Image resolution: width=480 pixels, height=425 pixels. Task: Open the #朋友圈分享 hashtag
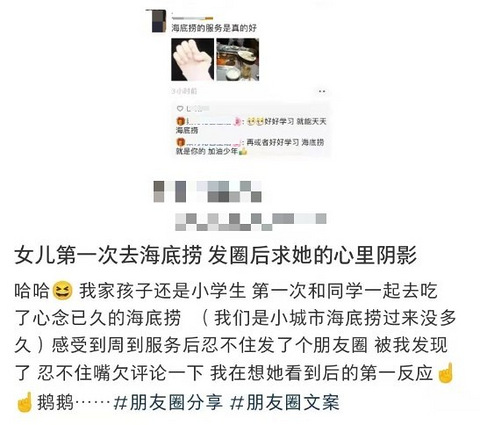click(x=168, y=402)
